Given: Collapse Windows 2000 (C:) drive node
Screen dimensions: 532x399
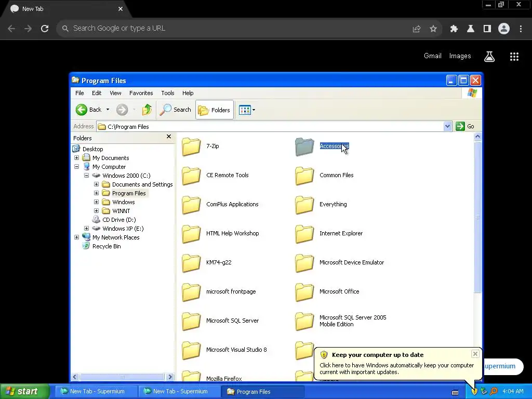Looking at the screenshot, I should pyautogui.click(x=87, y=176).
